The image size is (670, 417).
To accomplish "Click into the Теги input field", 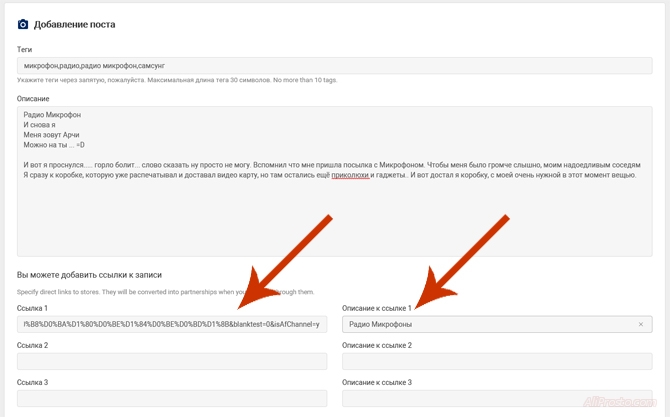I will 334,65.
